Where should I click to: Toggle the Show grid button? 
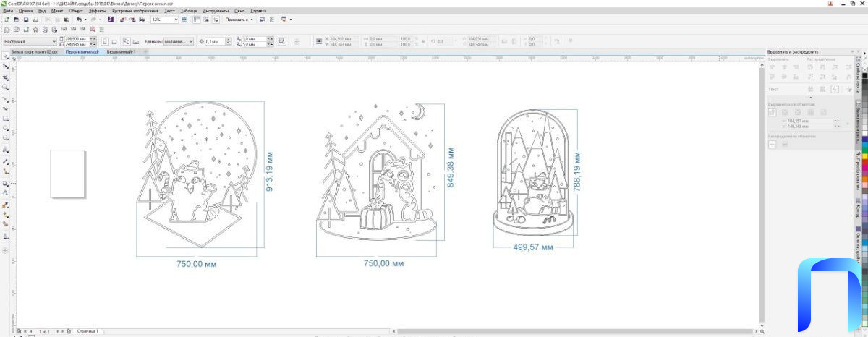206,19
